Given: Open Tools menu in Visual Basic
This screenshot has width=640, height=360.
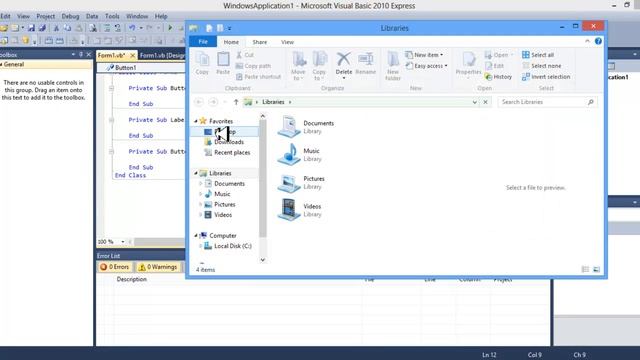Looking at the screenshot, I should click(x=112, y=16).
